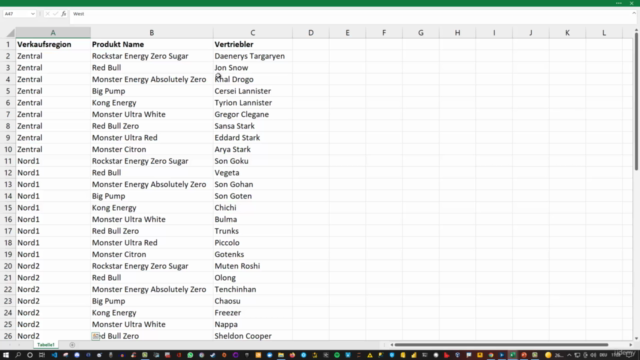
Task: Open WhatsApp from the taskbar
Action: [x=190, y=355]
